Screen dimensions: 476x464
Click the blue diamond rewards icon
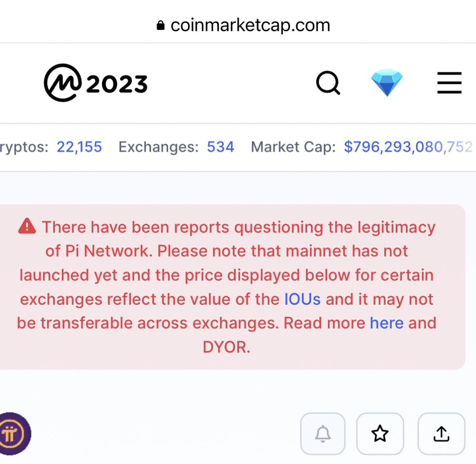pos(387,83)
